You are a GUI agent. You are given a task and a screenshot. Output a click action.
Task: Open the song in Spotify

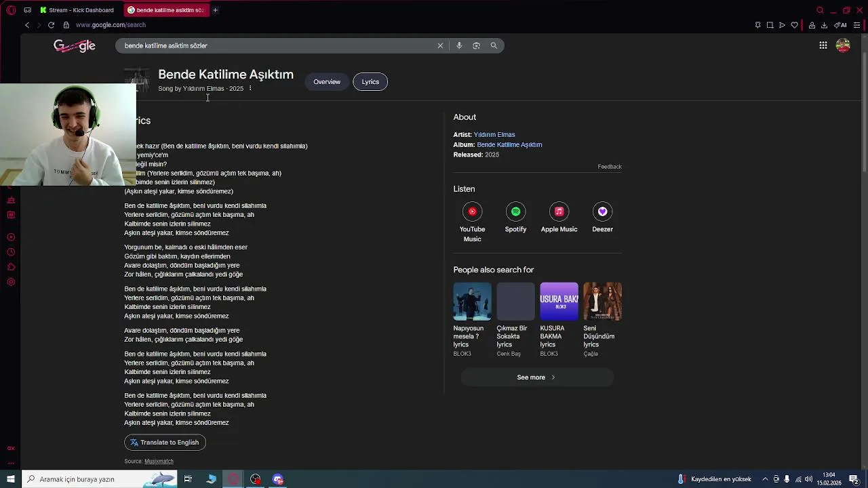click(x=515, y=211)
